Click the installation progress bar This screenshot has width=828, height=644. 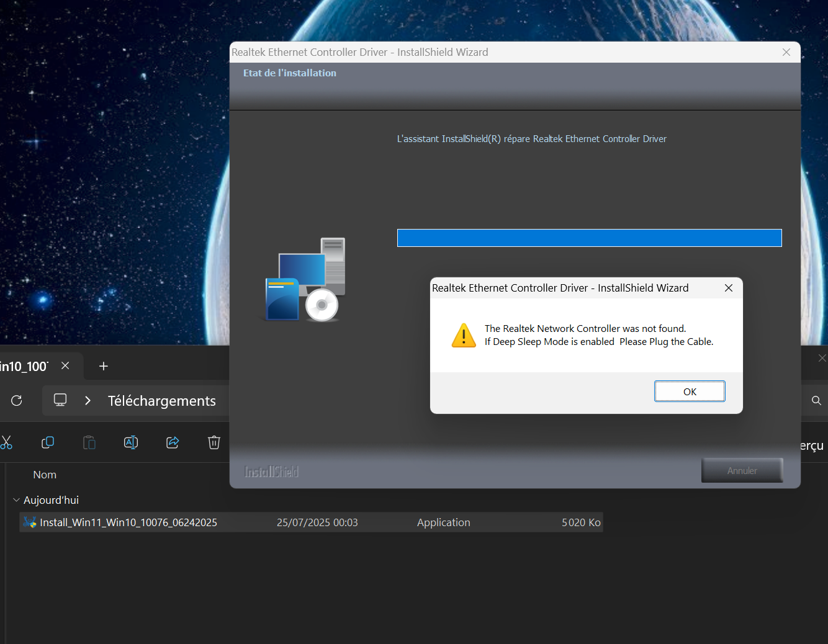click(590, 238)
